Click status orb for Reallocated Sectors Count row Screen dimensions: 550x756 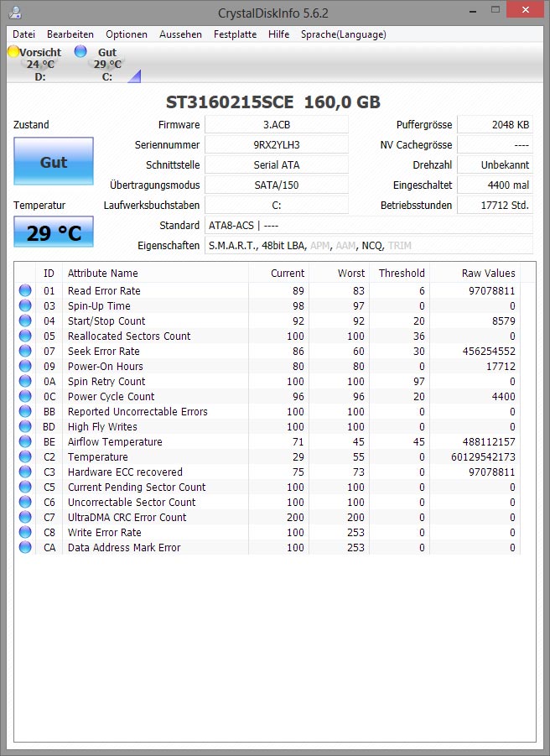point(25,336)
